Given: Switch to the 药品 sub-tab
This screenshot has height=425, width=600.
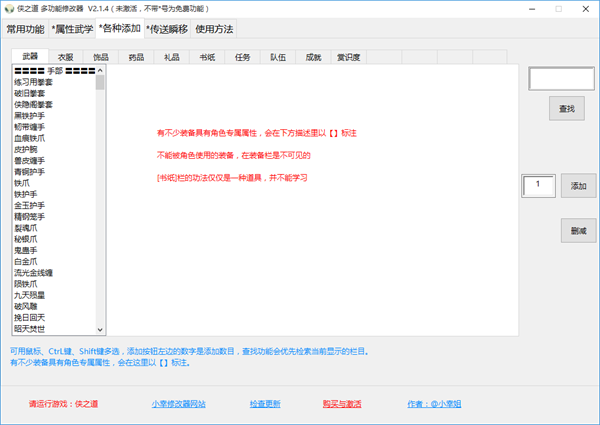Looking at the screenshot, I should coord(136,57).
